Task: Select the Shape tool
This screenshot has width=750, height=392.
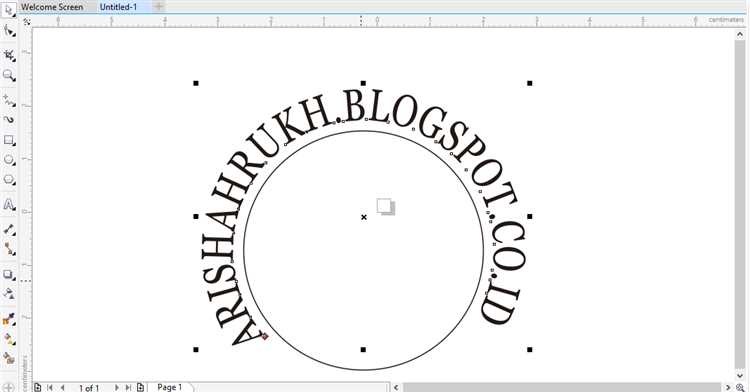Action: point(9,31)
